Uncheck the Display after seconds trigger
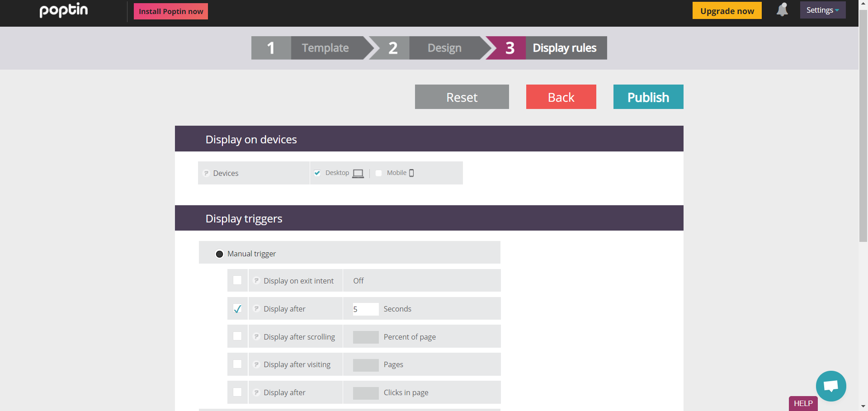 coord(237,308)
